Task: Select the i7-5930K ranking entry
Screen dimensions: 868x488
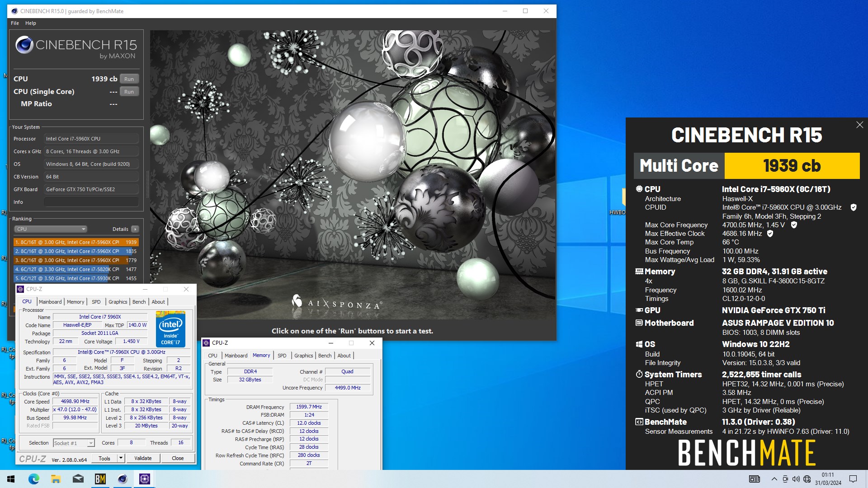Action: click(75, 278)
